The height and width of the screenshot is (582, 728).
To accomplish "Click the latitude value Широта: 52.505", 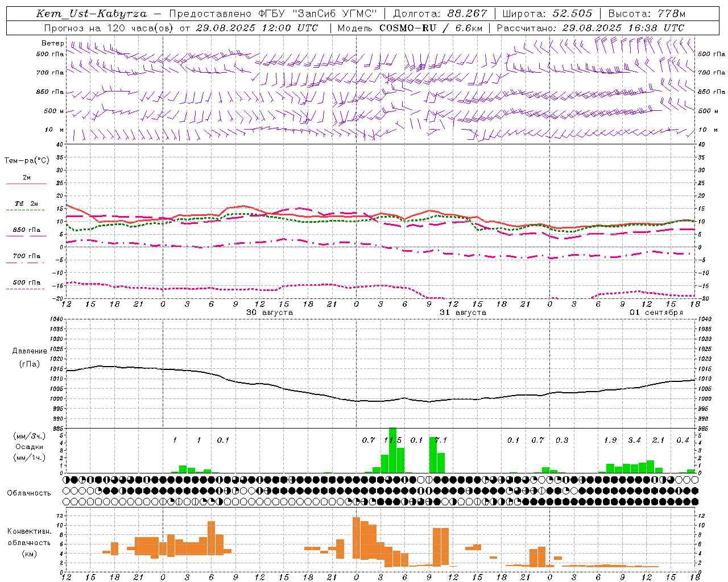I will [548, 14].
